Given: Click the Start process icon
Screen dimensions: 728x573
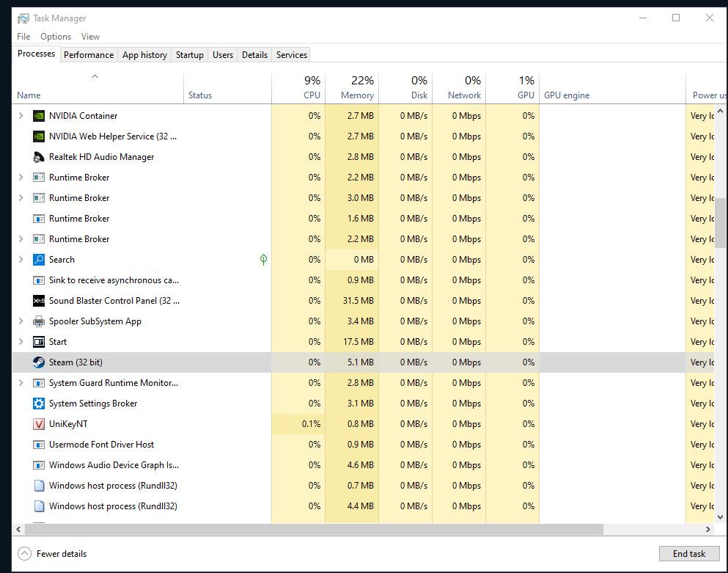Looking at the screenshot, I should [x=39, y=341].
